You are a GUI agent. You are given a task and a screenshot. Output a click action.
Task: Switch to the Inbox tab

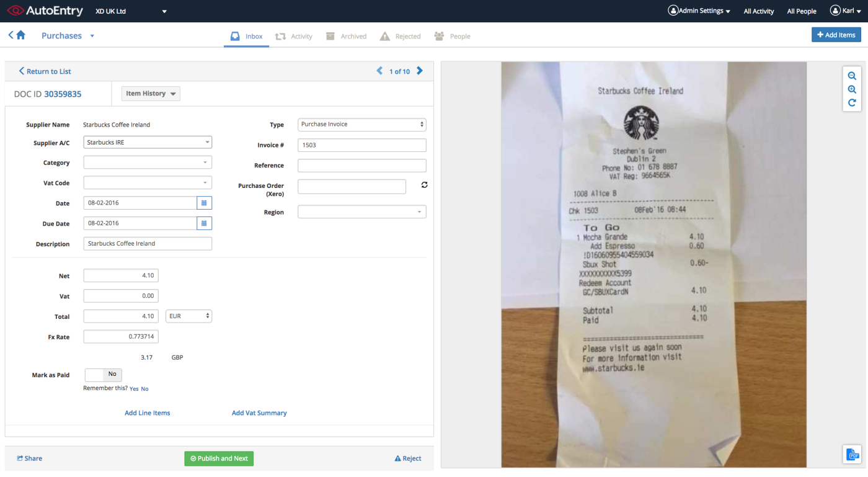(x=247, y=37)
